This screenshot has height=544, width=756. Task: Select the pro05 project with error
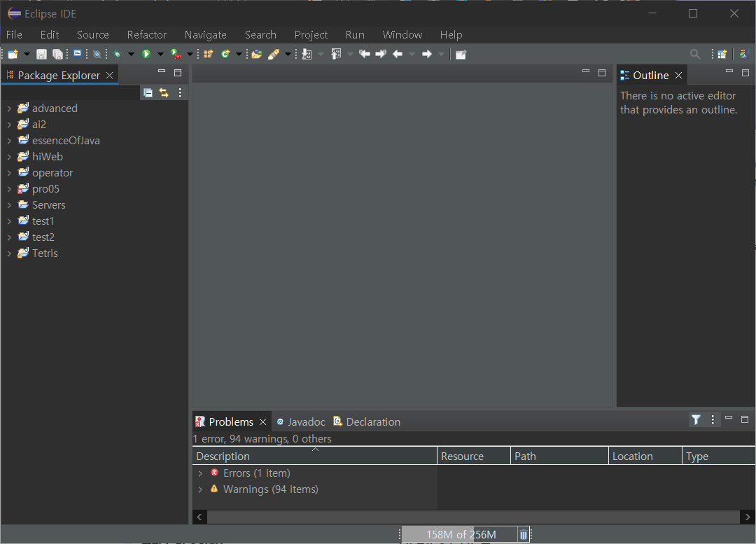pos(45,188)
